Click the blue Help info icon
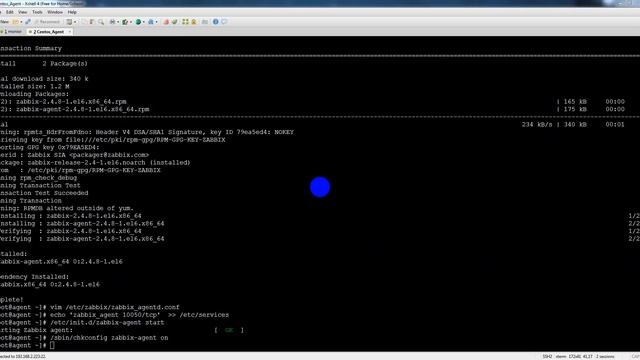The width and height of the screenshot is (640, 360). coord(216,22)
